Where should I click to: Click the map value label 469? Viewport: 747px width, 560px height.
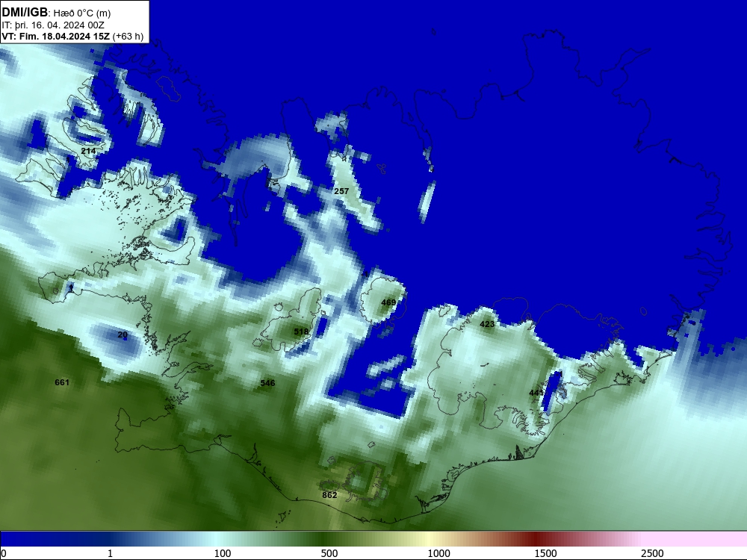point(388,302)
